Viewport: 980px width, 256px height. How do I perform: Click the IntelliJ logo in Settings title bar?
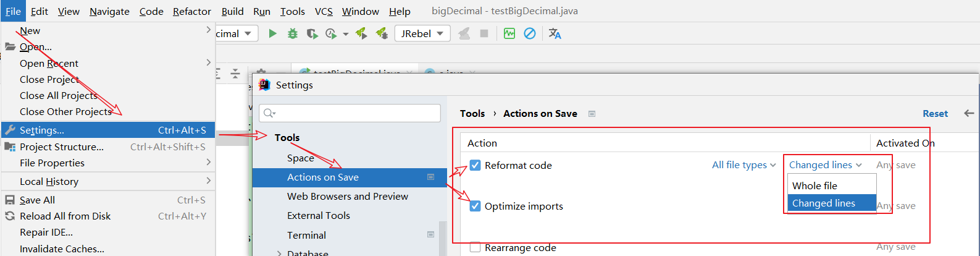pos(264,85)
